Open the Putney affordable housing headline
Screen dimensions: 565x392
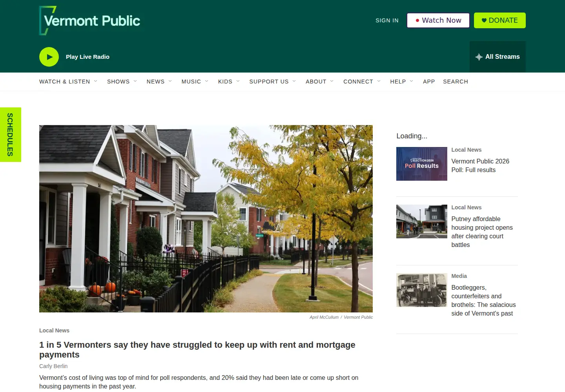point(482,232)
